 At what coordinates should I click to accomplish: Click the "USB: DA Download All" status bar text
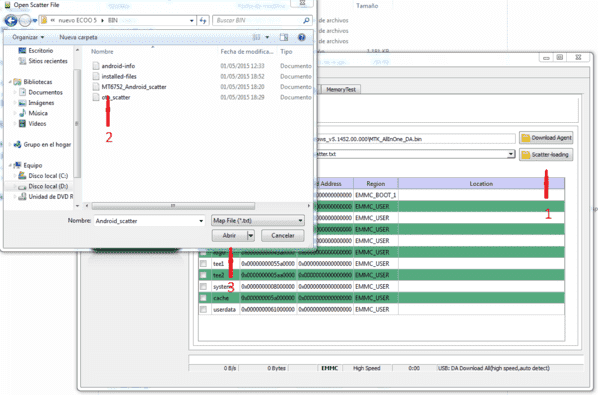494,368
